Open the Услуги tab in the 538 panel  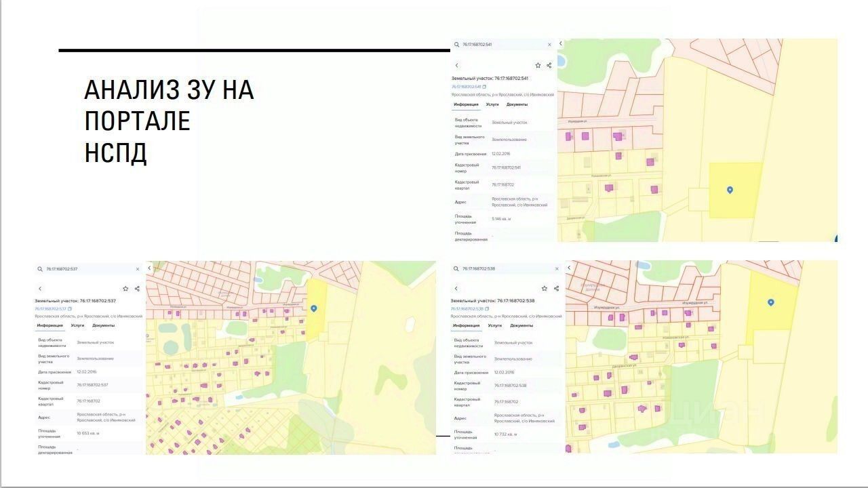(496, 325)
